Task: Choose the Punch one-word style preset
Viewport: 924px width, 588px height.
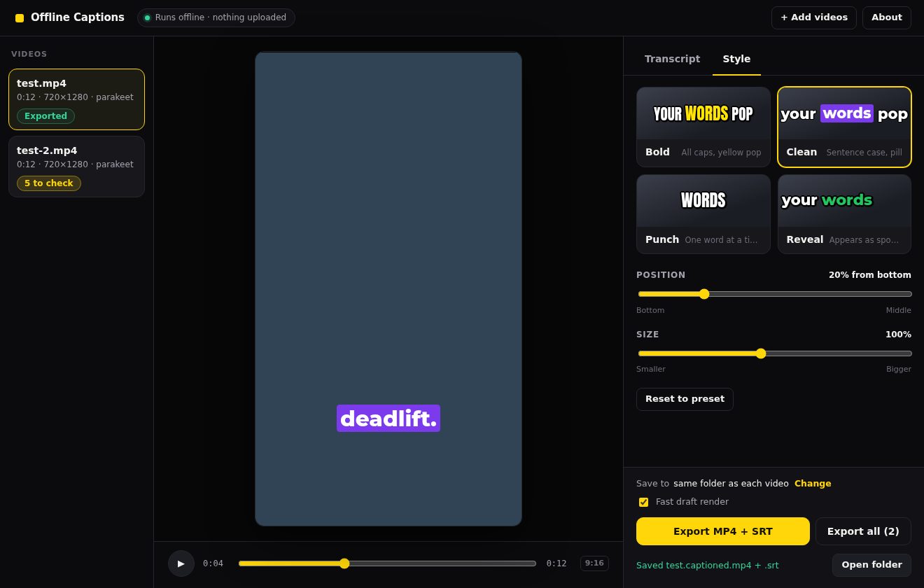Action: coord(703,214)
